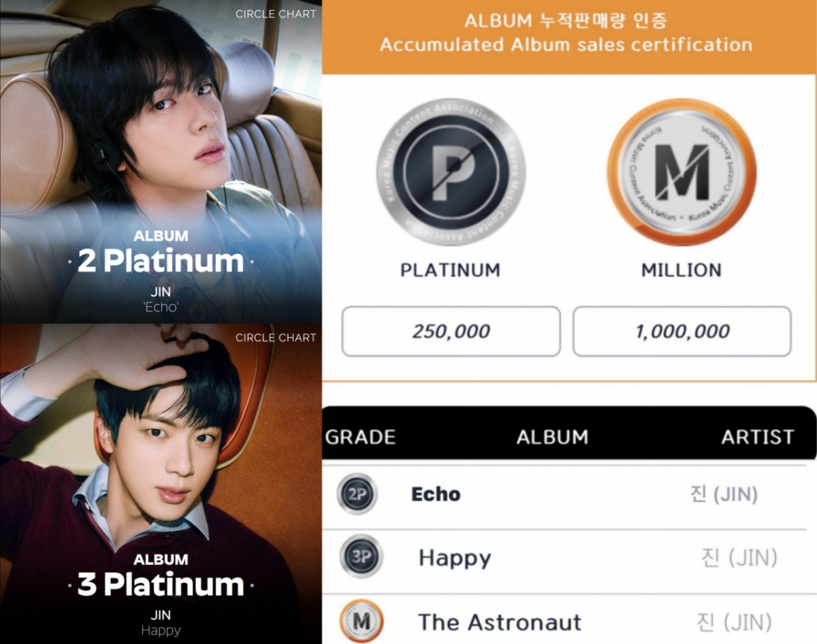
Task: Click the ALBUM column header
Action: point(552,437)
